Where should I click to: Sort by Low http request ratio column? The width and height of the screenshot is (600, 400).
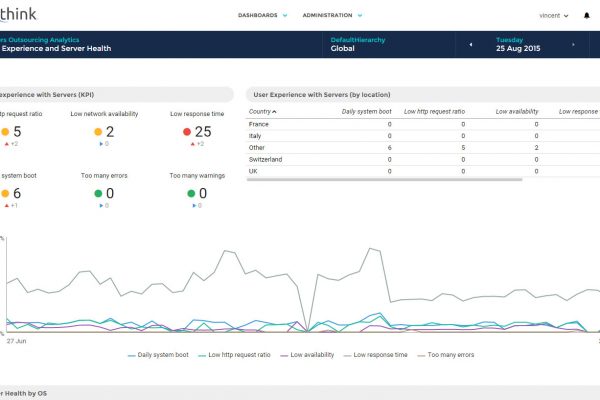pos(434,111)
